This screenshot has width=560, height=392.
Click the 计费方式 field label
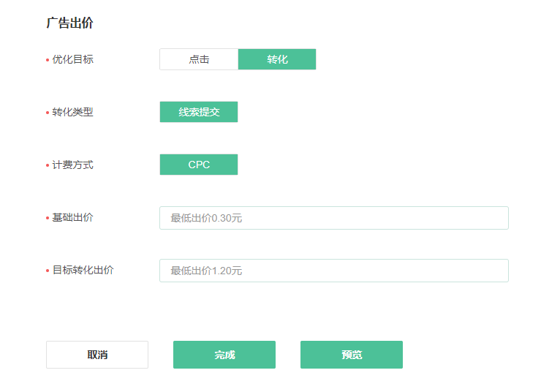click(72, 165)
